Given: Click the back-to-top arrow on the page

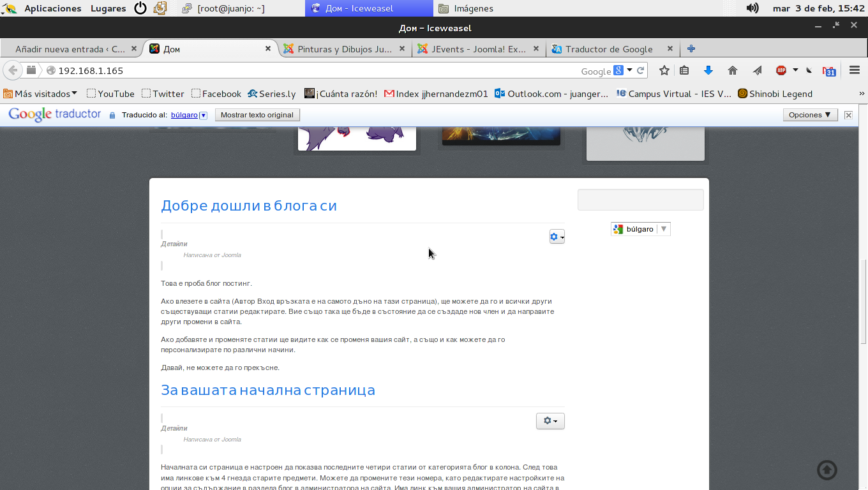Looking at the screenshot, I should [x=827, y=470].
